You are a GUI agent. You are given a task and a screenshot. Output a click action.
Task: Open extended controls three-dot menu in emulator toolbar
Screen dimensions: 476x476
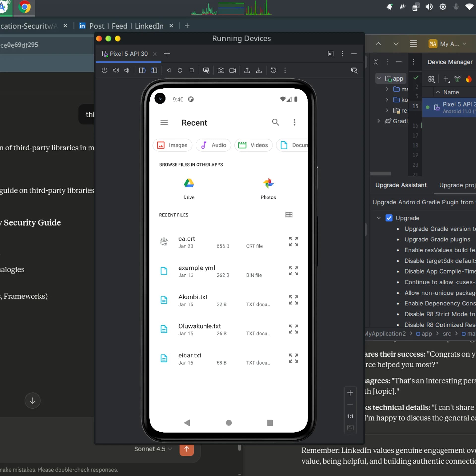coord(285,70)
